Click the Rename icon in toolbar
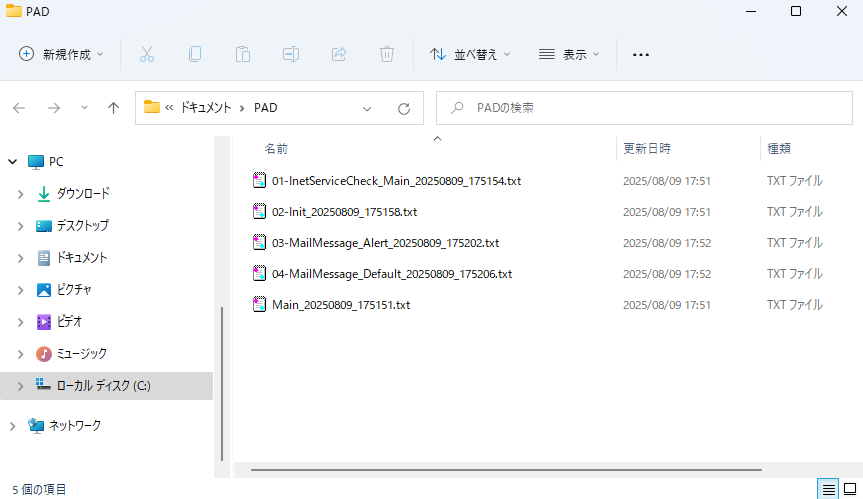 point(291,54)
